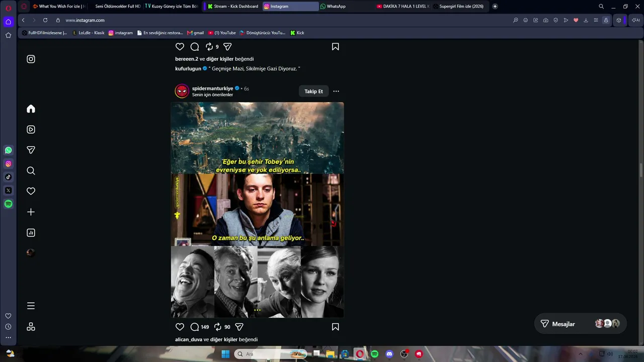Image resolution: width=644 pixels, height=362 pixels.
Task: Open Instagram search from the sidebar
Action: click(31, 170)
